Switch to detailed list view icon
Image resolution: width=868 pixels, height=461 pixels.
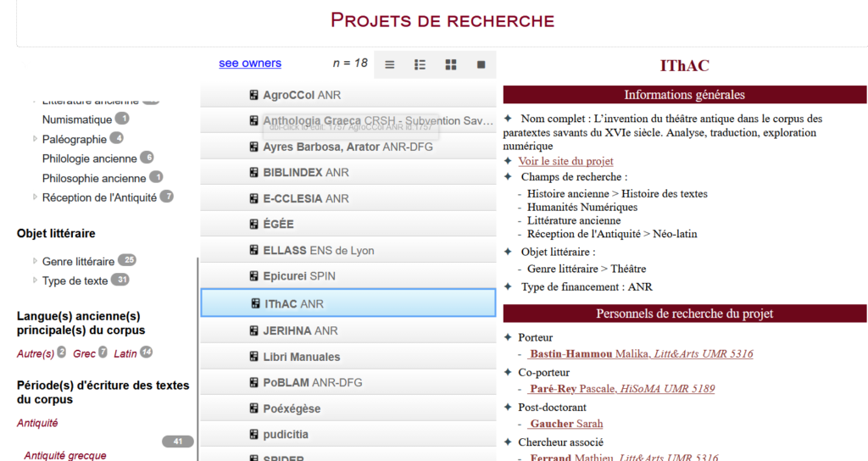[x=420, y=64]
